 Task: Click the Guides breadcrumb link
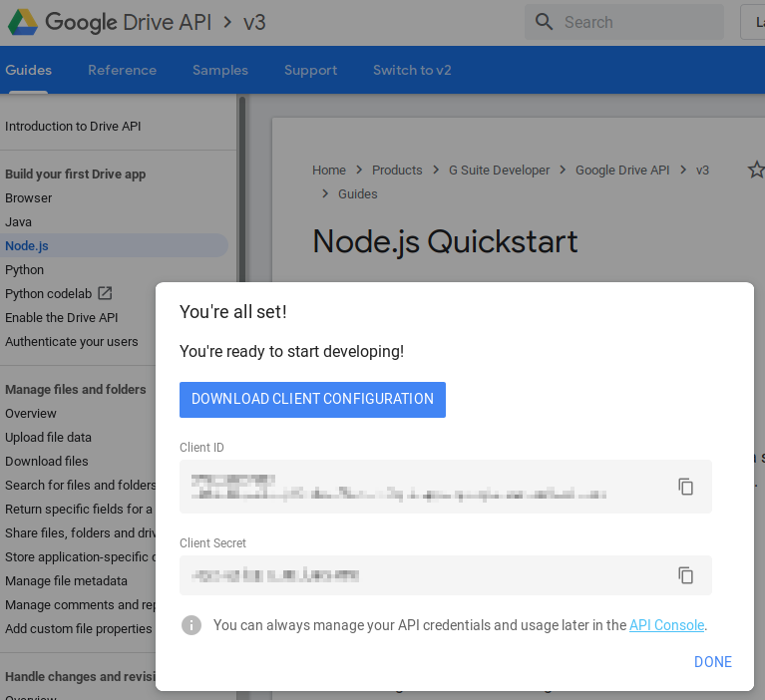coord(358,193)
